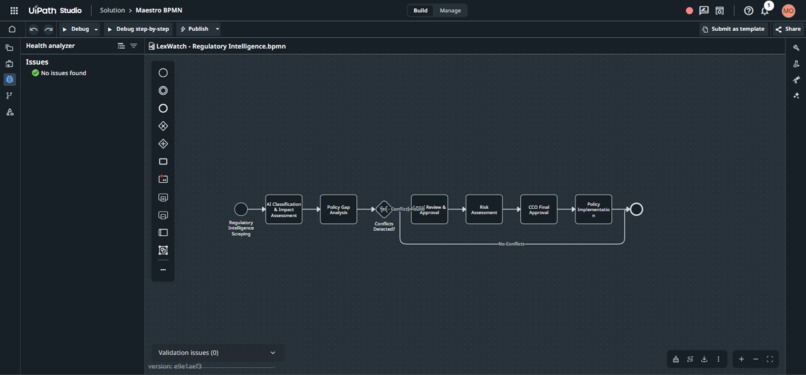Select the upper stacked-screen palette tool

pyautogui.click(x=163, y=197)
